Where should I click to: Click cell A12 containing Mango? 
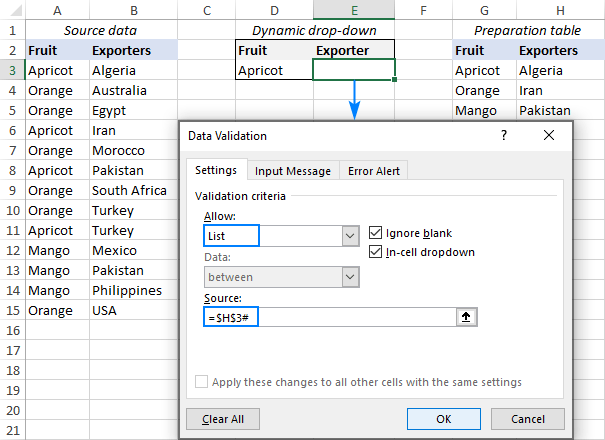[x=57, y=250]
